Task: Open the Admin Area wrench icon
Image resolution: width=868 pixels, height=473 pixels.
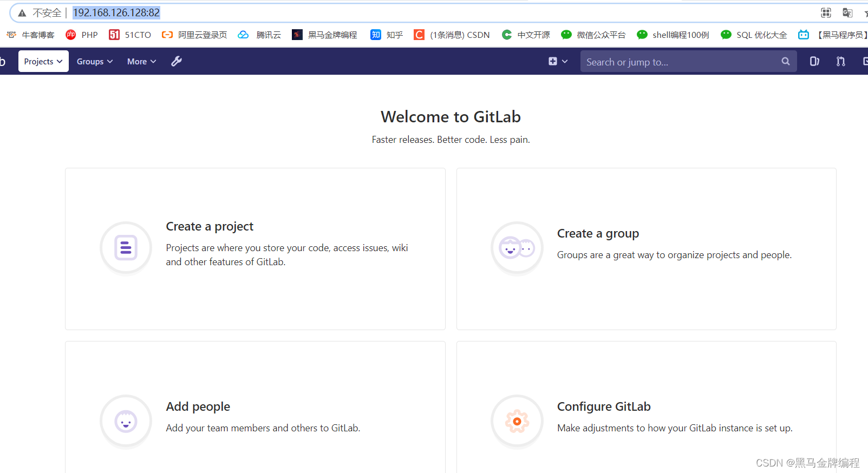Action: click(177, 61)
